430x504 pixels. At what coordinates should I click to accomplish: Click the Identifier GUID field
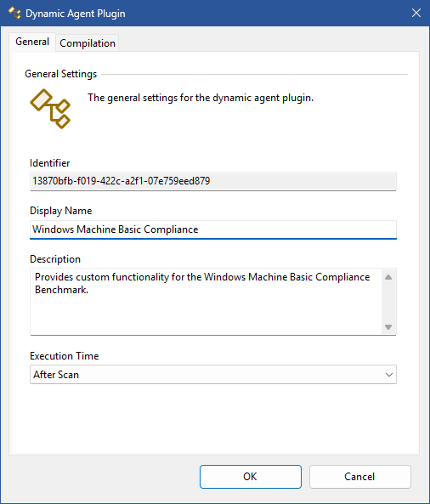tap(213, 181)
